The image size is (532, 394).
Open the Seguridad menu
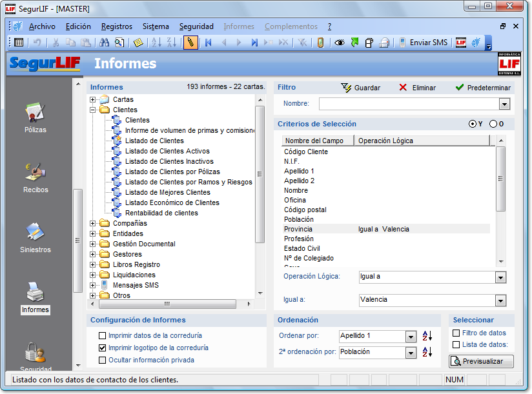[x=196, y=26]
